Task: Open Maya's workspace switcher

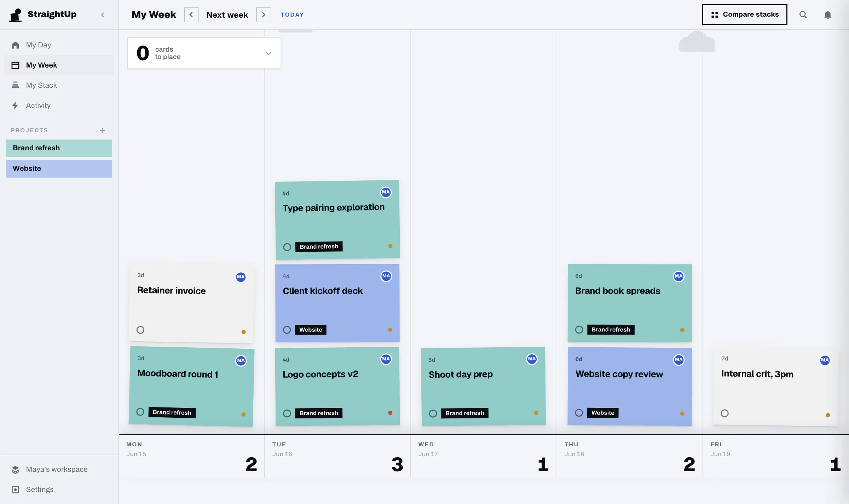Action: (59, 469)
